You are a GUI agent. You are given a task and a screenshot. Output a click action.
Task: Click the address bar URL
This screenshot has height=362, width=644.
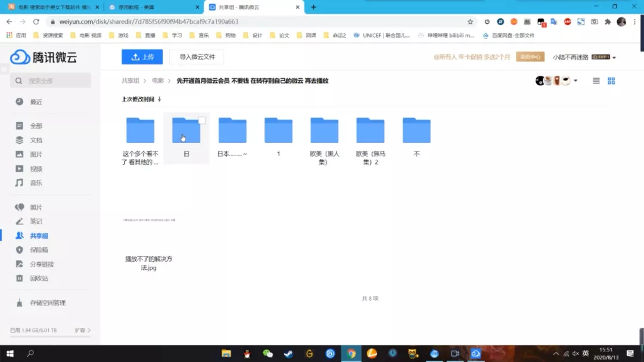pyautogui.click(x=148, y=21)
